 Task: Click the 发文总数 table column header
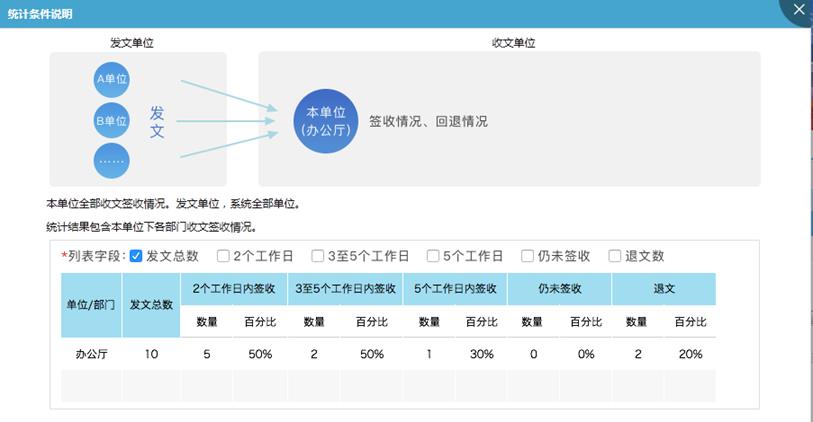point(151,304)
